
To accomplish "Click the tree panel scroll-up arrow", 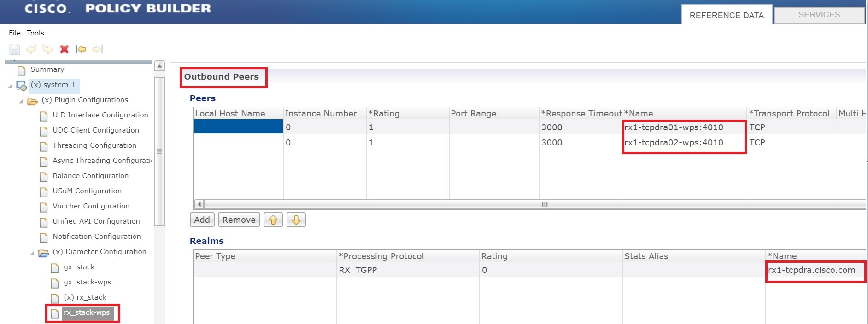I will click(159, 66).
